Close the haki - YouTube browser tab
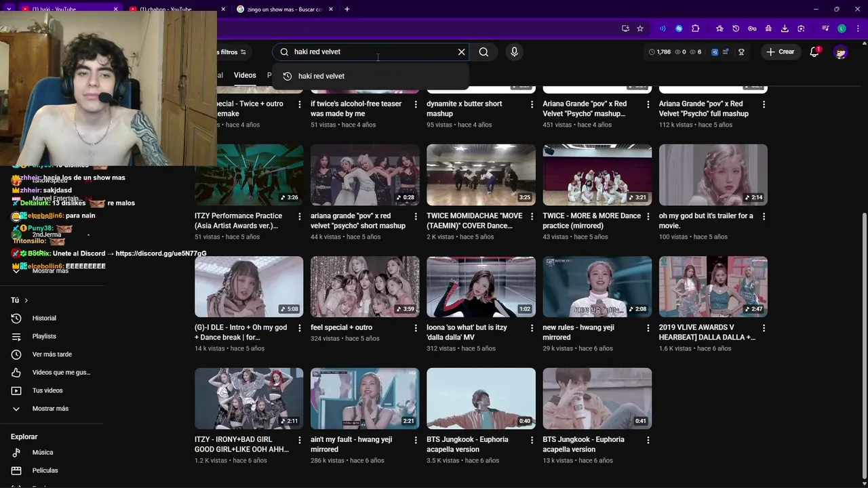 (115, 9)
